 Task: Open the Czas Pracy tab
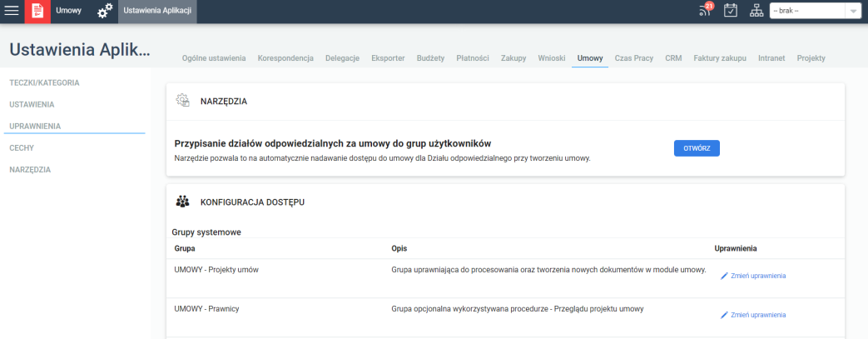(634, 58)
